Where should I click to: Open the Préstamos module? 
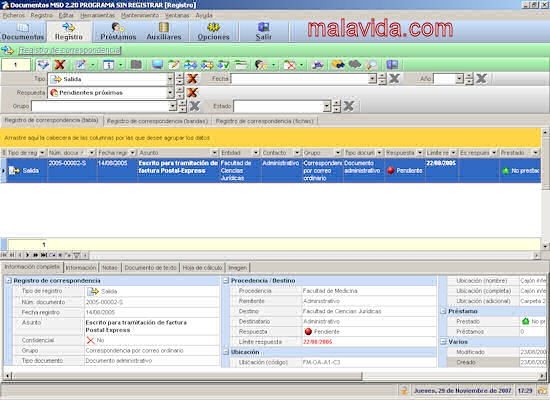118,32
